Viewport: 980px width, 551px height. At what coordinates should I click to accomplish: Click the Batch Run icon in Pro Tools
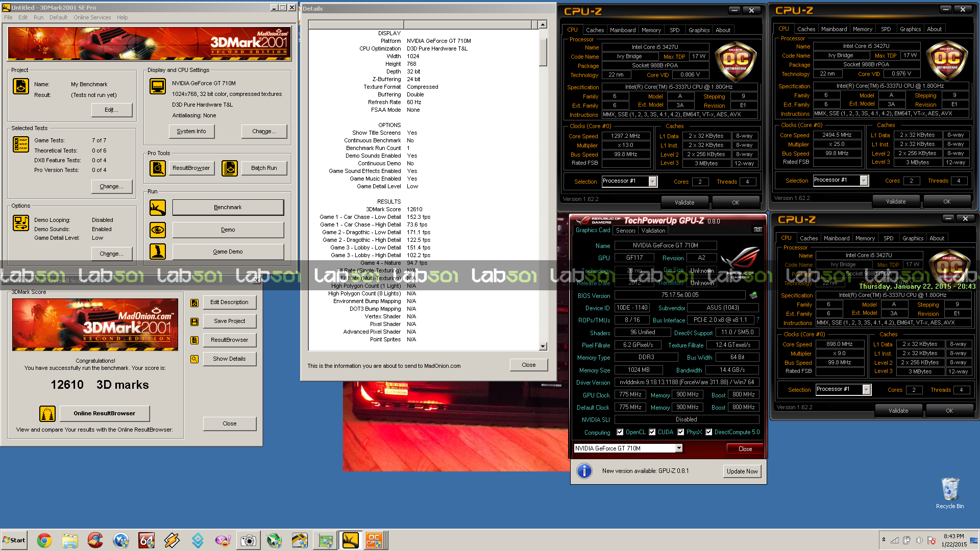click(230, 168)
